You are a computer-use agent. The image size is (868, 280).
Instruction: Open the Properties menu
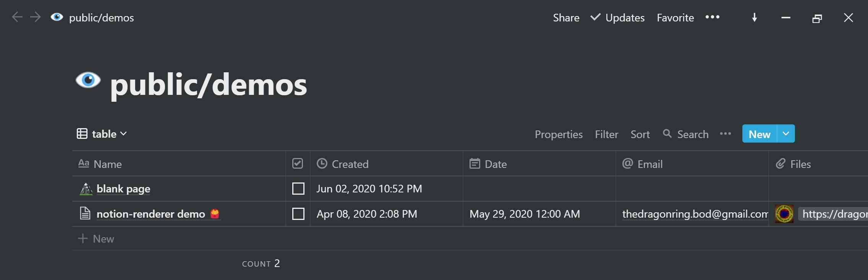(x=559, y=134)
